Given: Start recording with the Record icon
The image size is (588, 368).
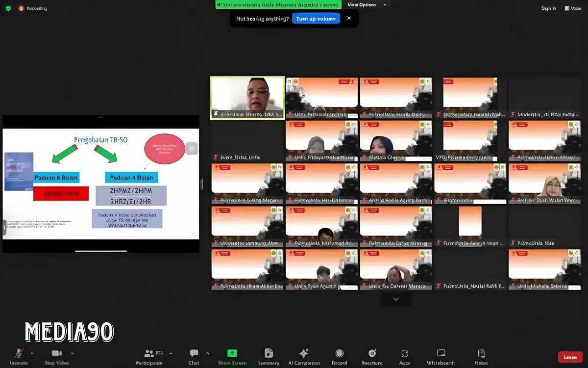Looking at the screenshot, I should (339, 354).
